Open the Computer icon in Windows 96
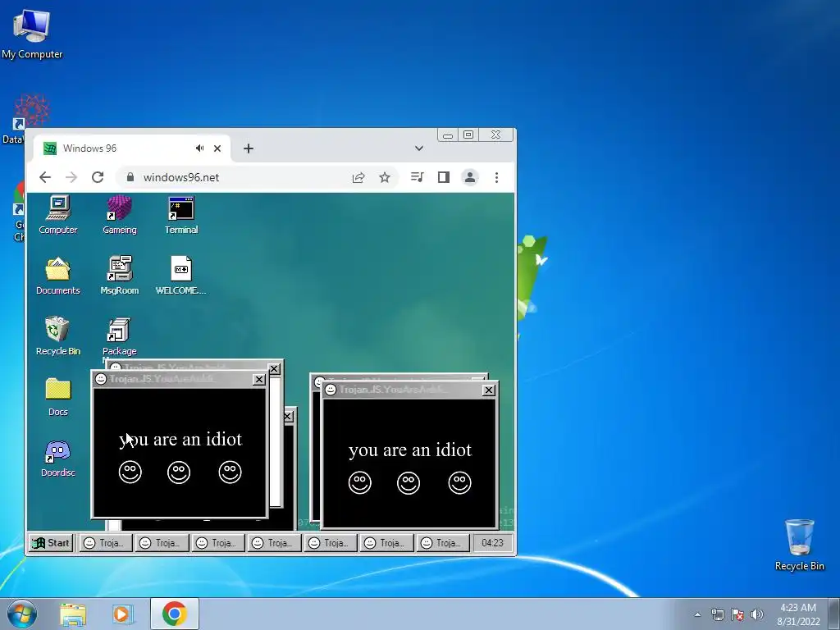This screenshot has height=630, width=840. (58, 215)
